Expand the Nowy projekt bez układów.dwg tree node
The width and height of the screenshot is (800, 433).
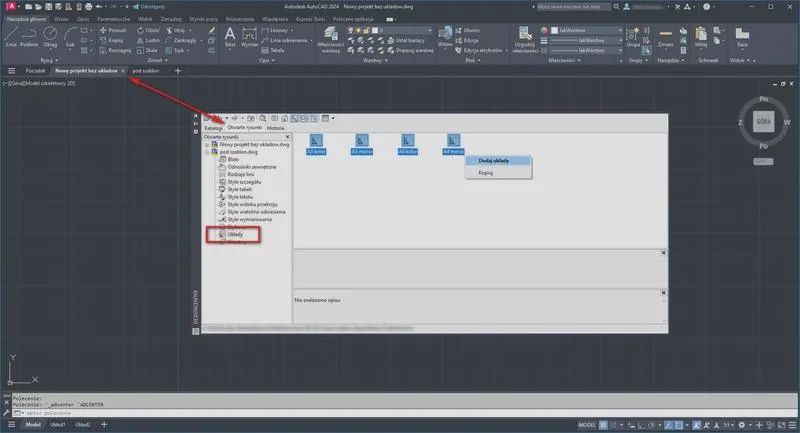[x=207, y=145]
